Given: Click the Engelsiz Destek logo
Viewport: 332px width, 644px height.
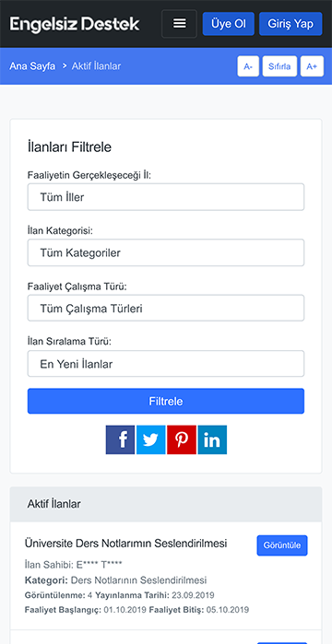Looking at the screenshot, I should [75, 24].
